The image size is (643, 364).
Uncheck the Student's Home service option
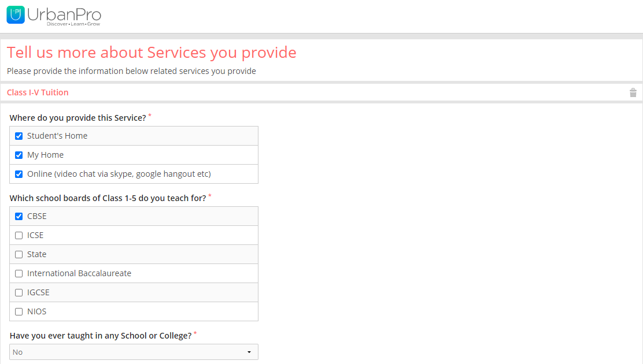[x=19, y=136]
